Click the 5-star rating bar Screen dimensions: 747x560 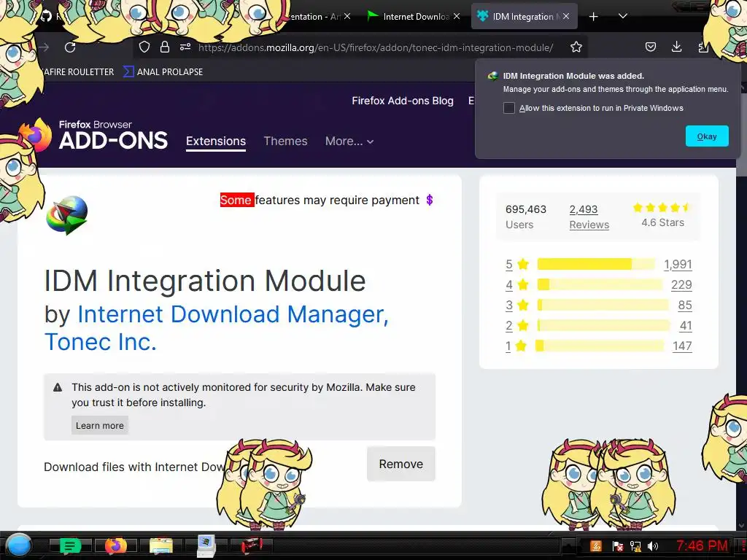click(x=597, y=264)
